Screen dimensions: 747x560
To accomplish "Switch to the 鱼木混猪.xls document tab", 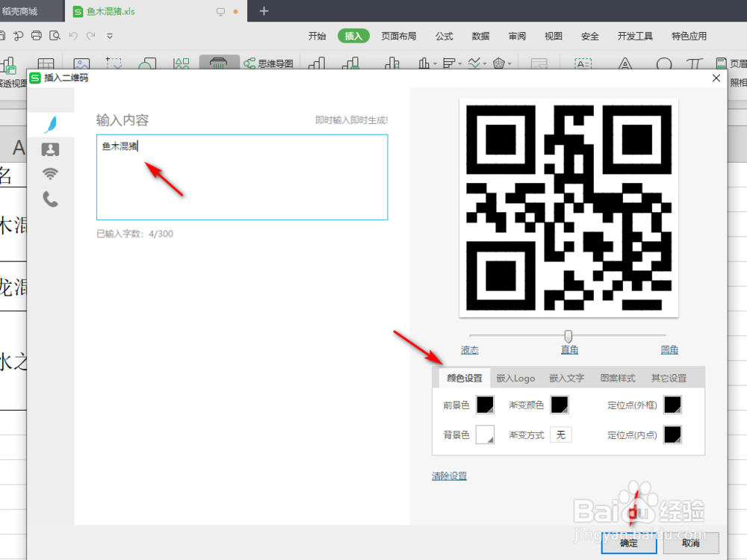I will coord(156,11).
